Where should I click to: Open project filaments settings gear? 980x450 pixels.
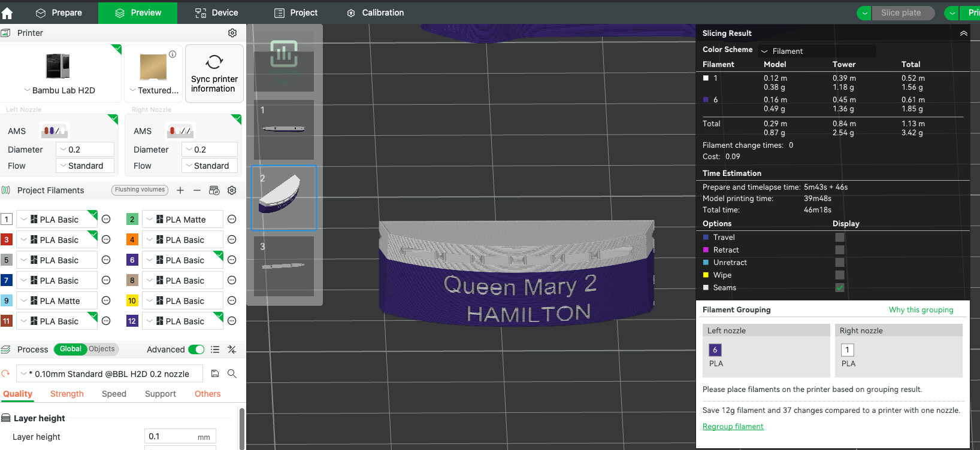pyautogui.click(x=232, y=190)
